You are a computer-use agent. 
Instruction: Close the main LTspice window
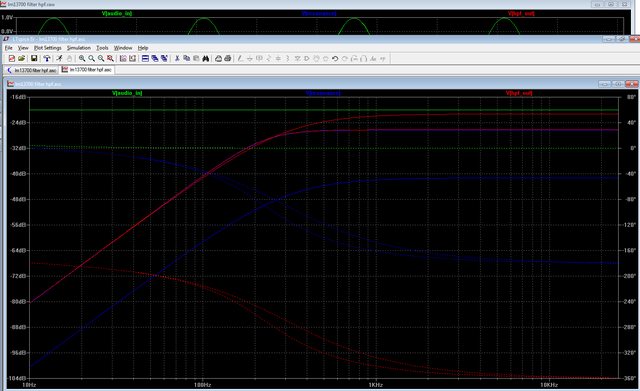point(635,39)
